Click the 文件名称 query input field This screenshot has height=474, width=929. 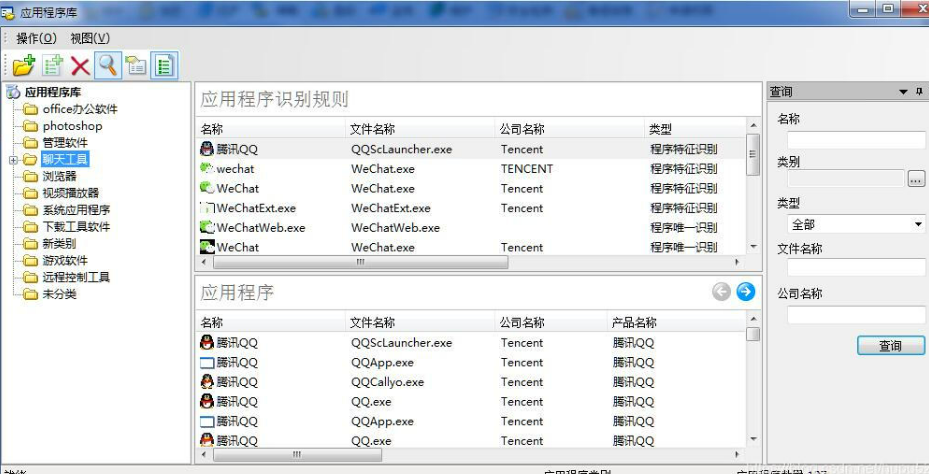coord(856,267)
